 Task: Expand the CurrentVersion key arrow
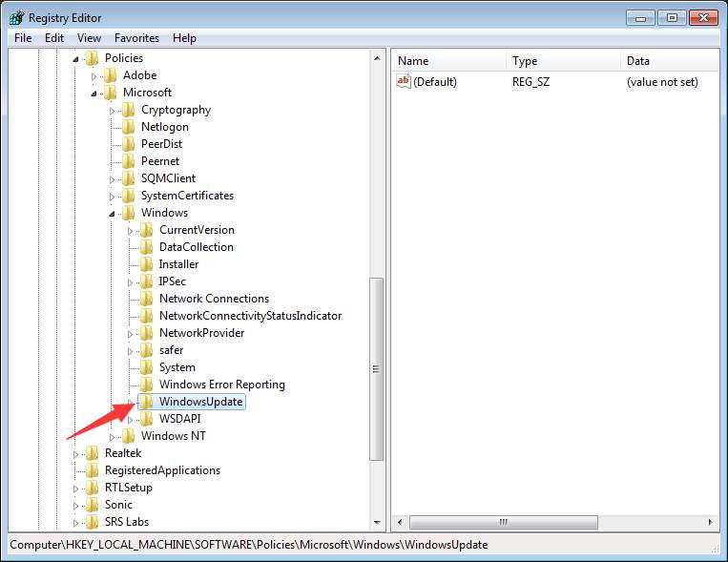point(131,230)
